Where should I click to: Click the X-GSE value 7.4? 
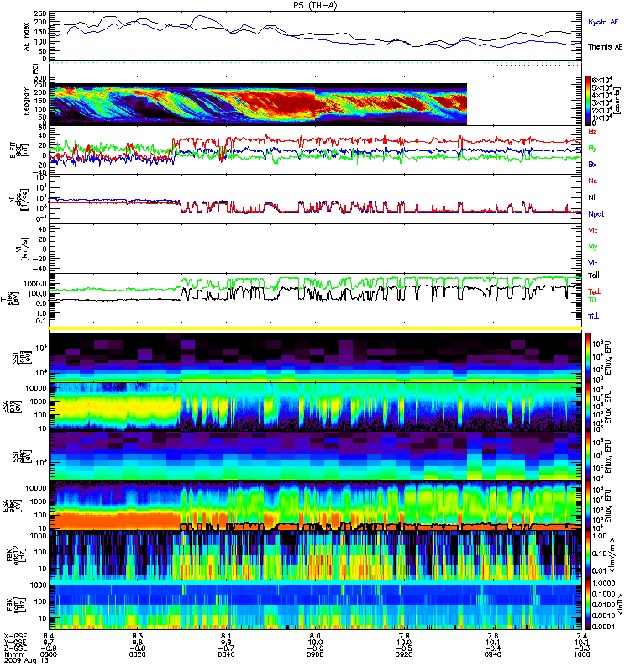[x=581, y=636]
